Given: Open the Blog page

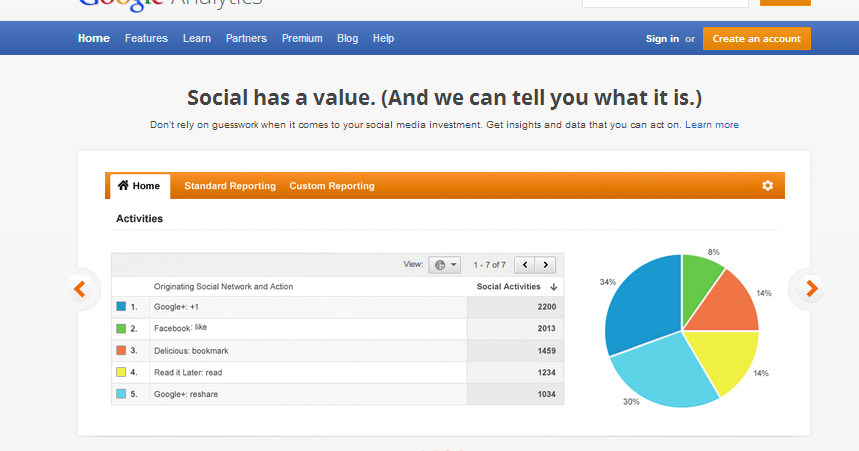Looking at the screenshot, I should [347, 38].
